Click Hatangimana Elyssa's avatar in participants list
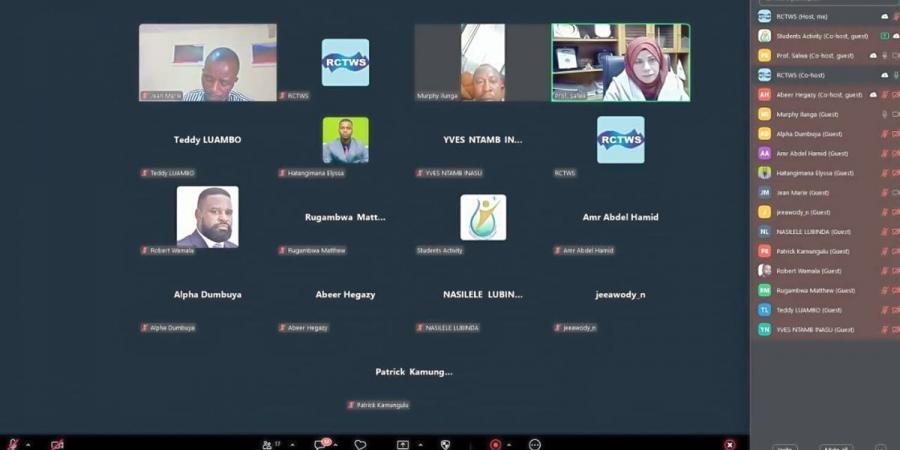This screenshot has height=450, width=900. [765, 173]
